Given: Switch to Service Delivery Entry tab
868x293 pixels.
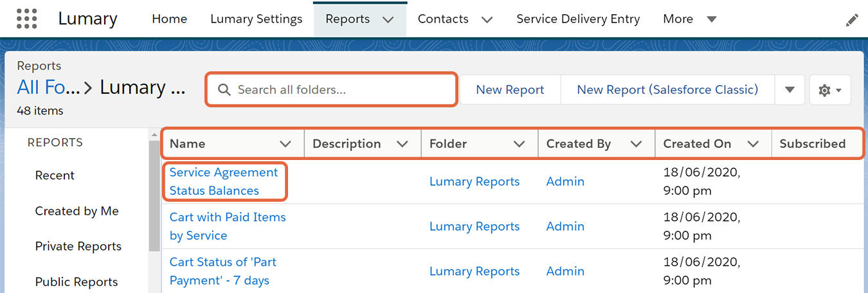Looking at the screenshot, I should point(578,19).
